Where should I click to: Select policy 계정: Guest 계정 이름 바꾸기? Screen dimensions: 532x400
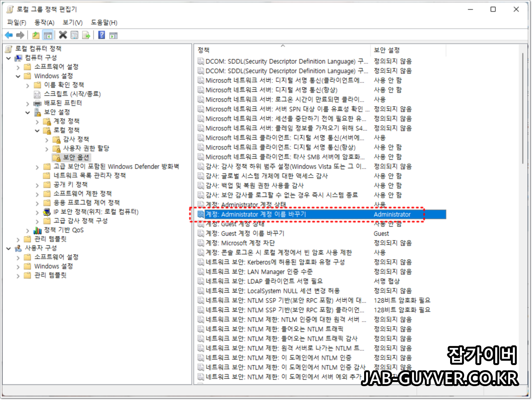point(322,233)
